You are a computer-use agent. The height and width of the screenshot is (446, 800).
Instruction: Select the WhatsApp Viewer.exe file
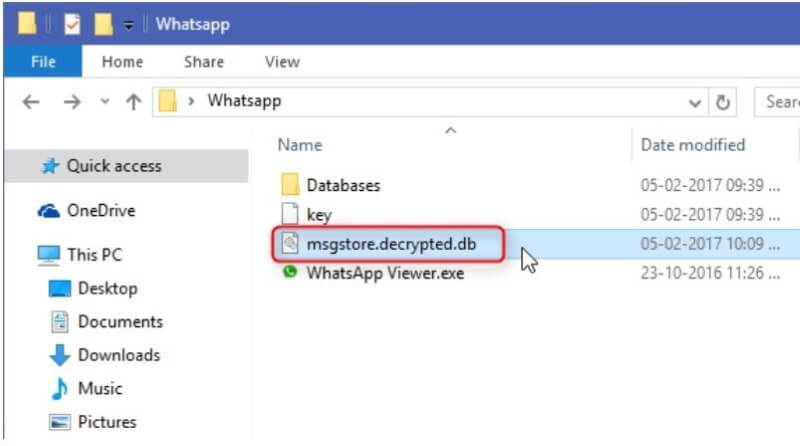[x=385, y=273]
